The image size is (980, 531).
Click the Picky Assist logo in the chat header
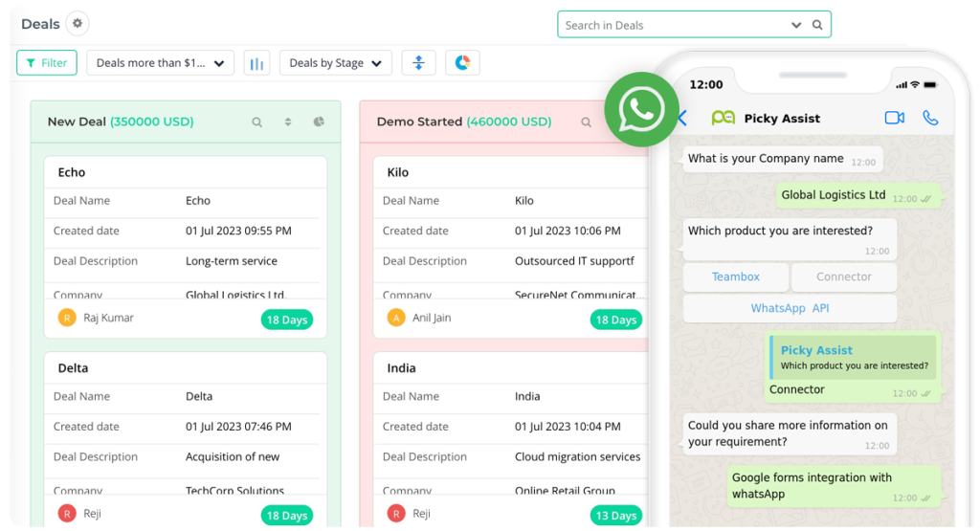[724, 118]
